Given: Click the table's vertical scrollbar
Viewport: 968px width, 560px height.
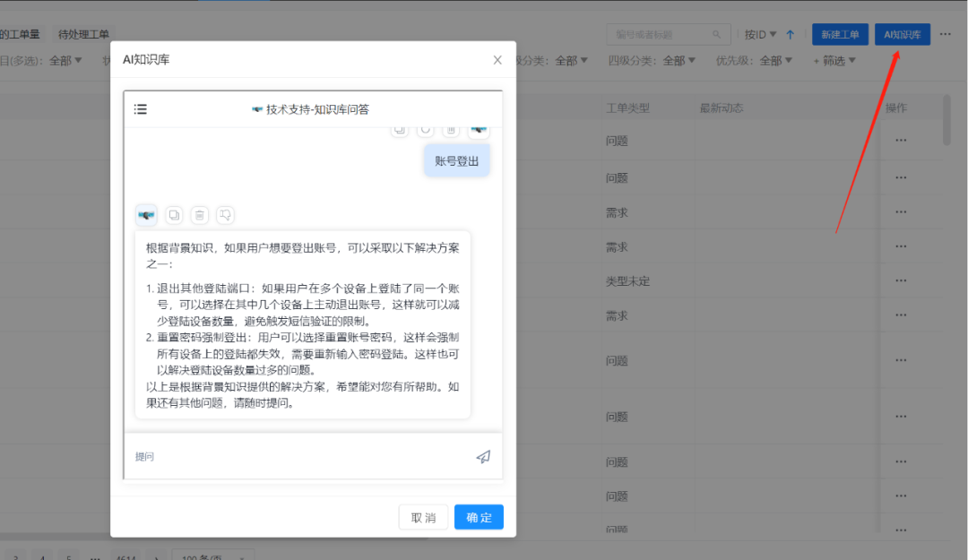Looking at the screenshot, I should click(947, 120).
